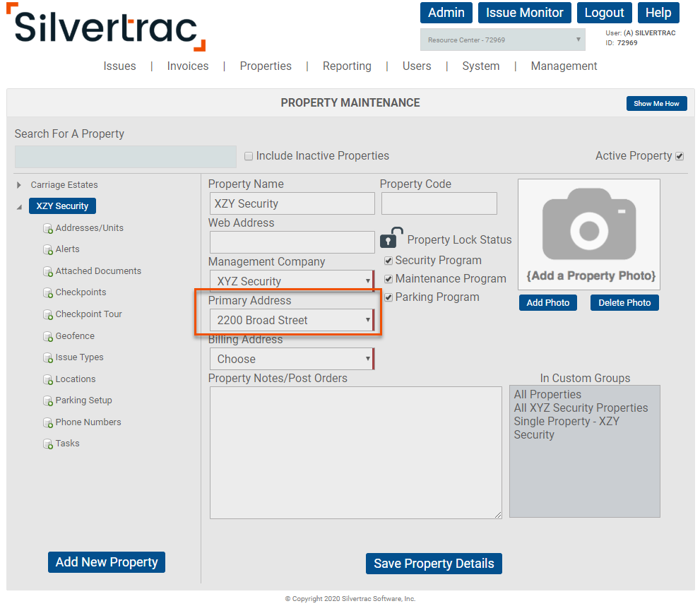Open the Help page
The height and width of the screenshot is (606, 700).
coord(658,13)
